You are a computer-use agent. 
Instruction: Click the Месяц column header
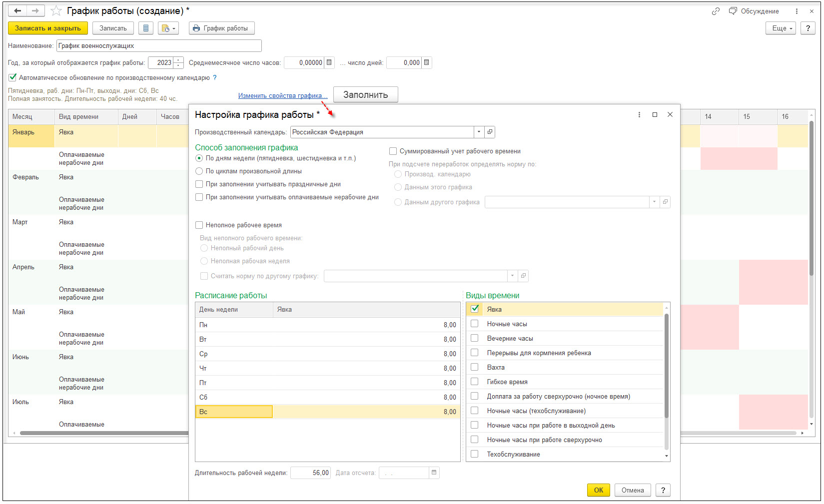[31, 117]
